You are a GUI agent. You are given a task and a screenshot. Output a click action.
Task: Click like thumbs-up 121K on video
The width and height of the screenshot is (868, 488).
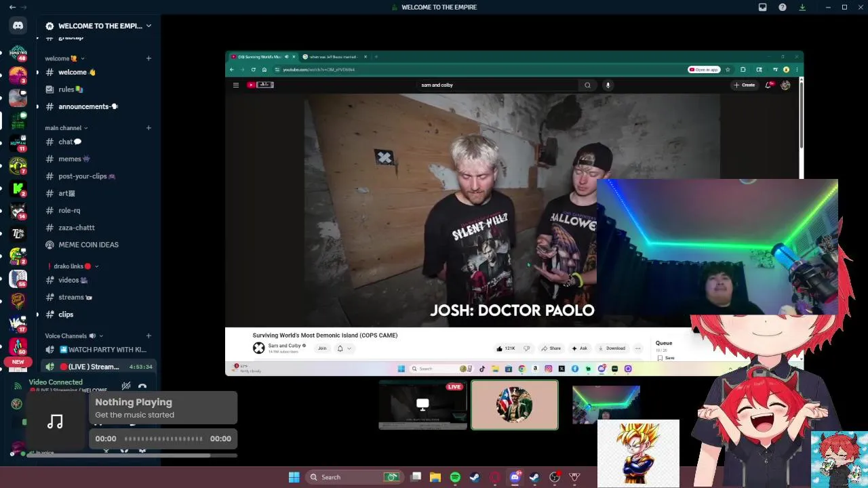(506, 348)
